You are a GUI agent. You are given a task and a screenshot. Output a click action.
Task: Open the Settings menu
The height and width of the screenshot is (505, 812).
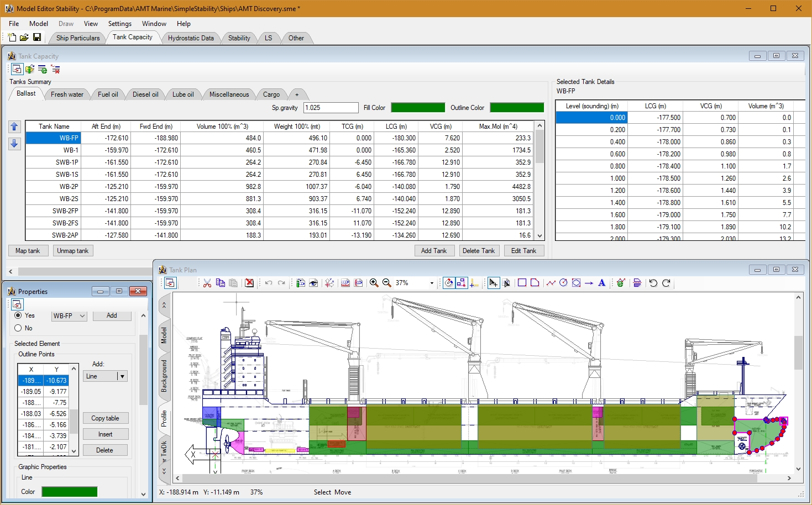[120, 24]
